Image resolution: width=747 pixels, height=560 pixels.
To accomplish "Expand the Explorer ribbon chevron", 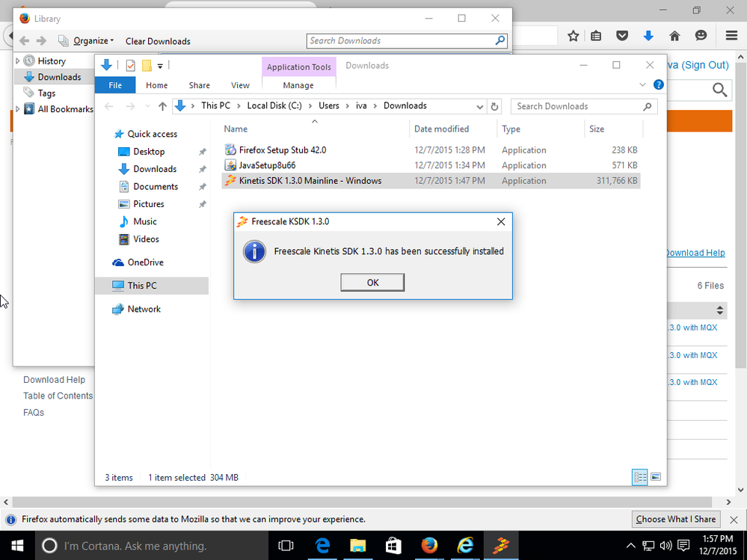I will (642, 84).
